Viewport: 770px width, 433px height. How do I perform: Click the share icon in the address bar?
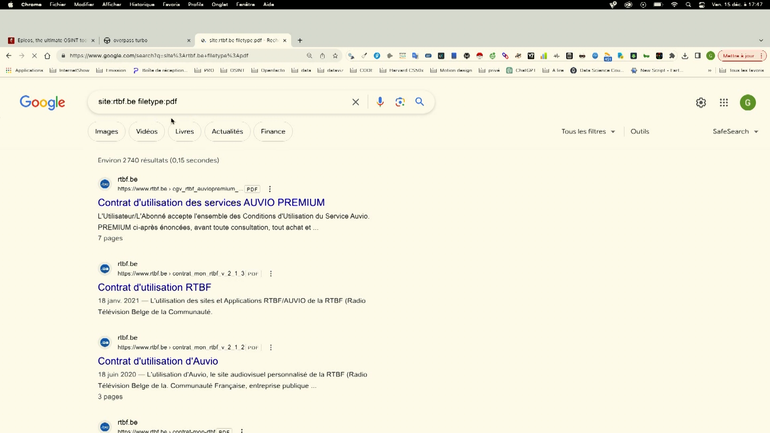click(322, 55)
